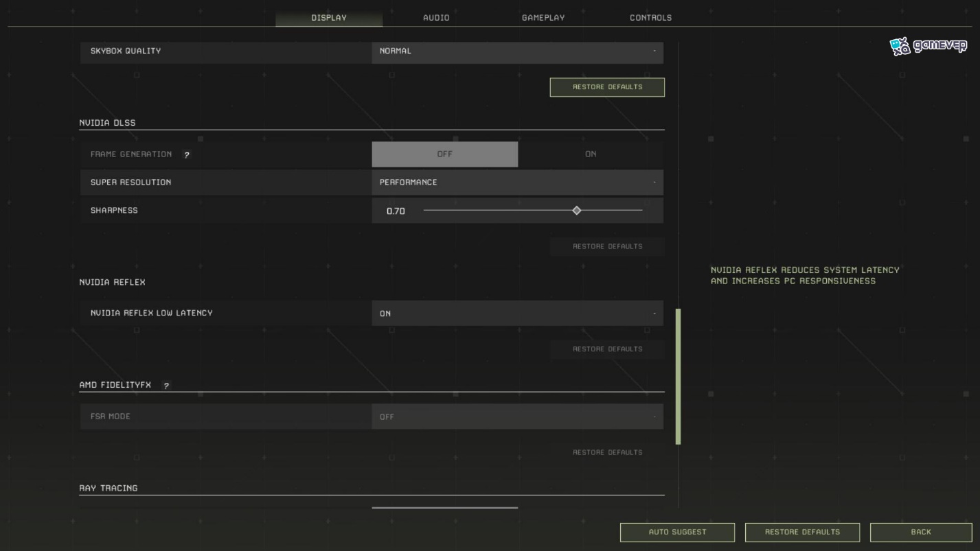The image size is (980, 551).
Task: Select the Super Resolution label
Action: pyautogui.click(x=131, y=183)
